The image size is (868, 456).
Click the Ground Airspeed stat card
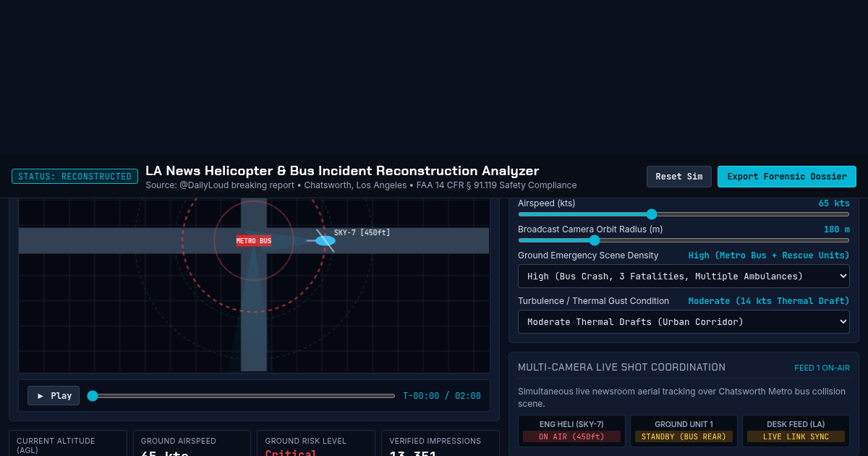[192, 444]
